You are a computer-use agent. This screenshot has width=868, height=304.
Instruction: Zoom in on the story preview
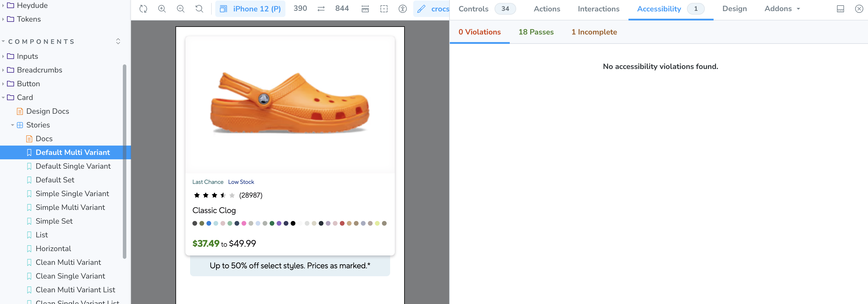(x=162, y=9)
